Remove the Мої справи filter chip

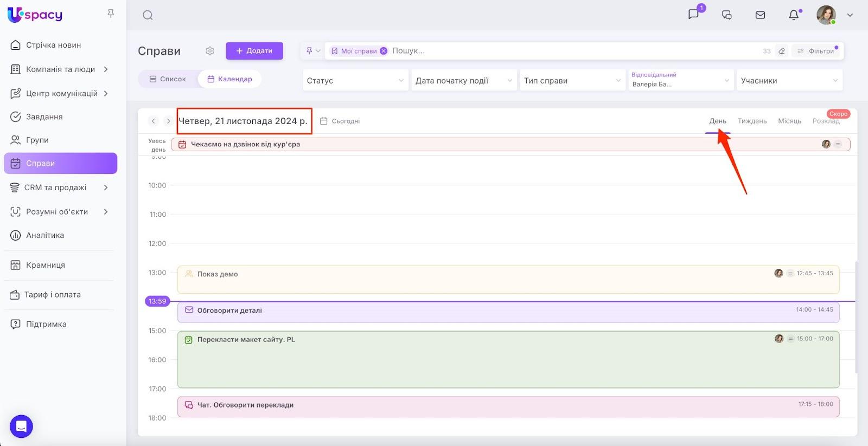click(x=384, y=51)
